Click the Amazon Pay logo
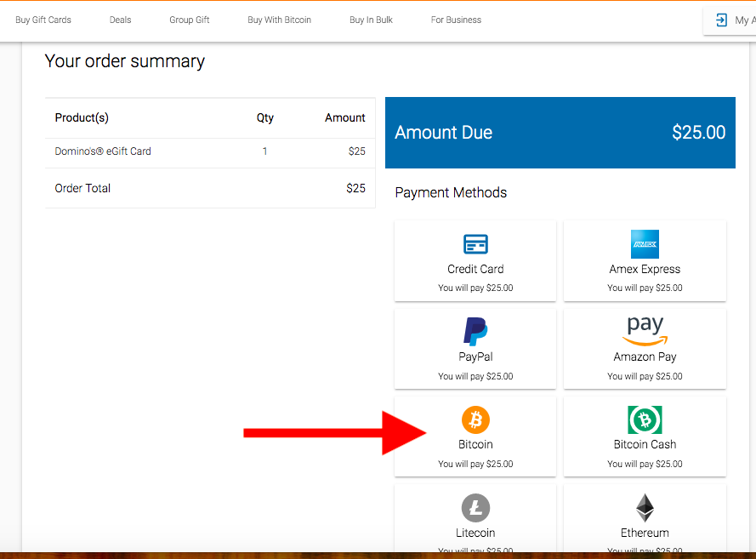756x559 pixels. 645,330
